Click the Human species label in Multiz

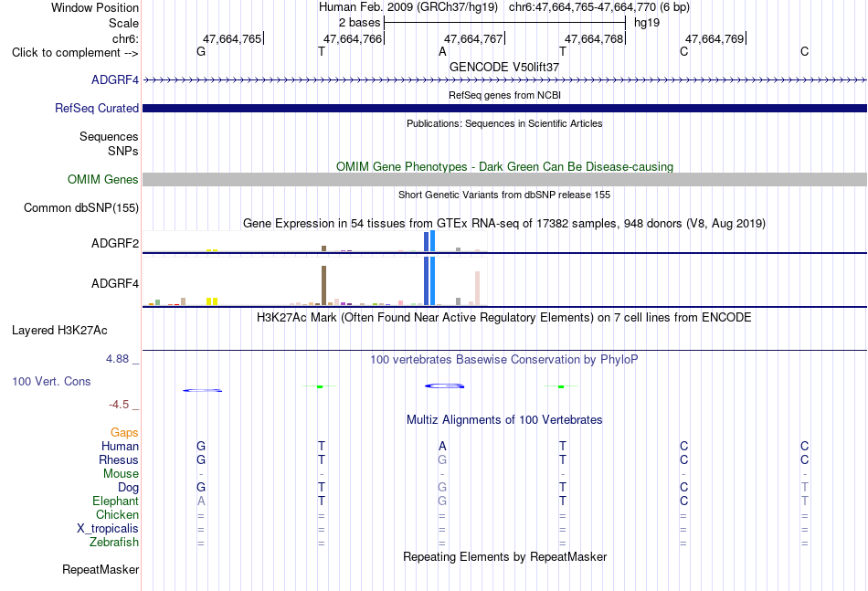[120, 446]
